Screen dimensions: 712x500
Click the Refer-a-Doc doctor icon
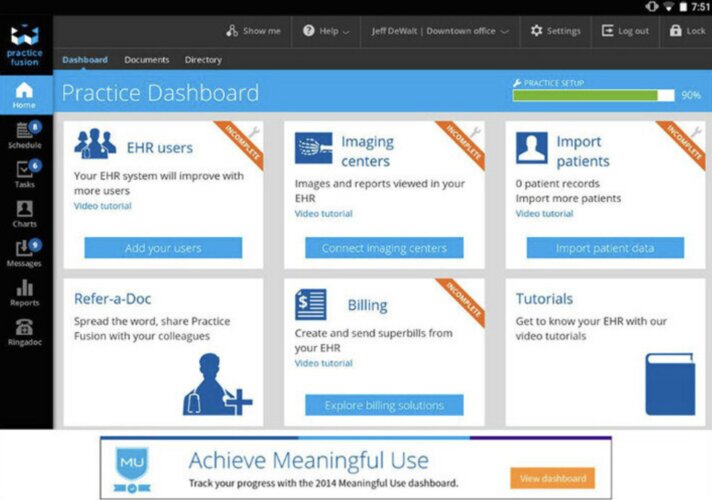pyautogui.click(x=217, y=384)
